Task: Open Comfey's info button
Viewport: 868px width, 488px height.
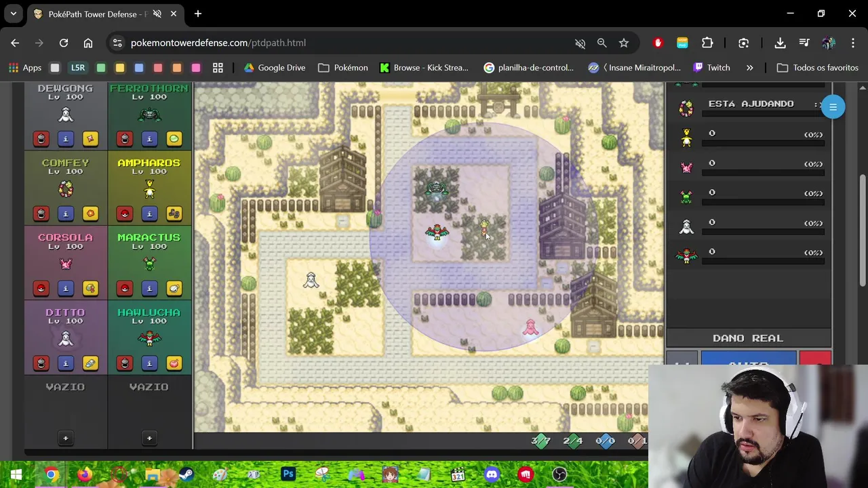Action: click(66, 213)
